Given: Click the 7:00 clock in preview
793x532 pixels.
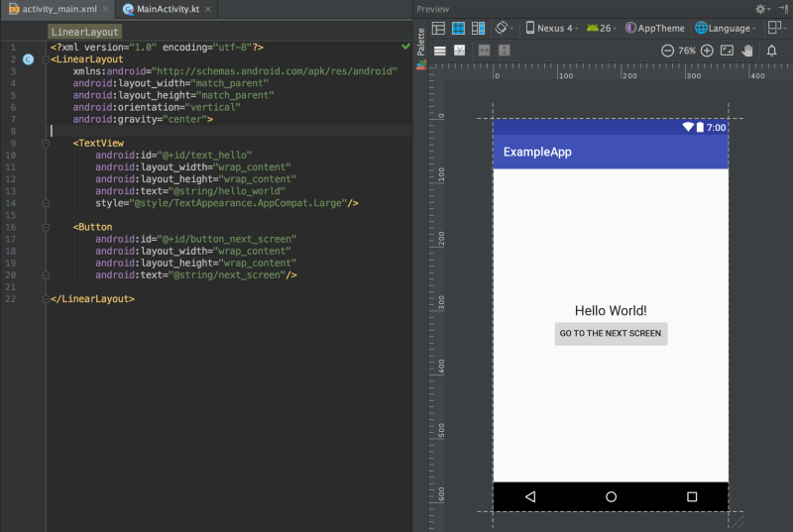Looking at the screenshot, I should [716, 128].
